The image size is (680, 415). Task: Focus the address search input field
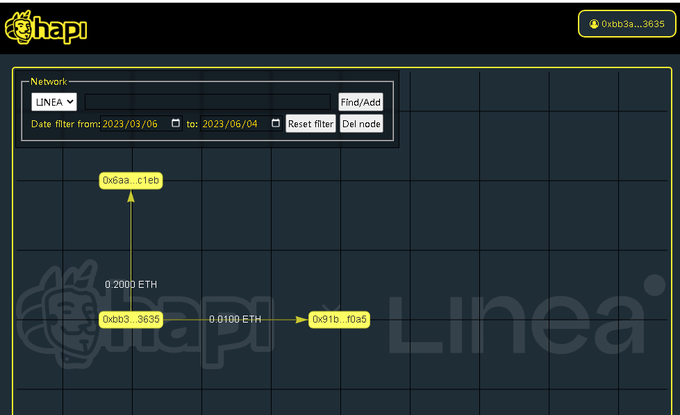[207, 102]
